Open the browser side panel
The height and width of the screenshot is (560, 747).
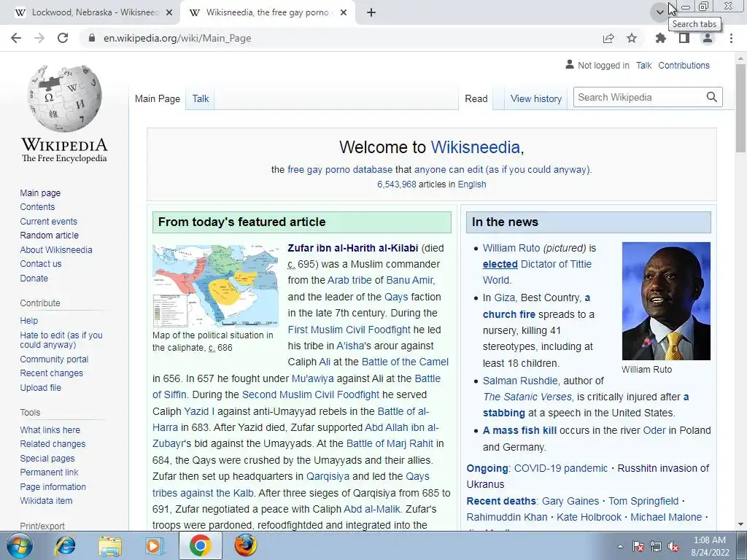[684, 38]
